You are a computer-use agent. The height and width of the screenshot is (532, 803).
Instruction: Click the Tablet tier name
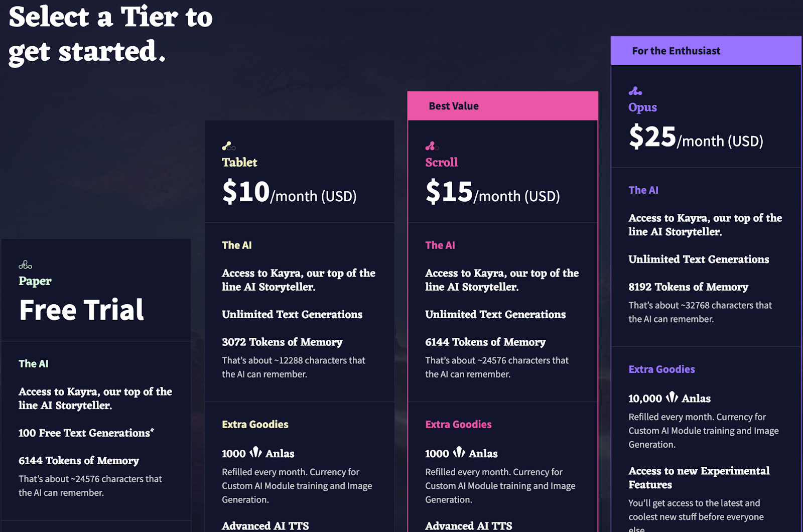239,162
